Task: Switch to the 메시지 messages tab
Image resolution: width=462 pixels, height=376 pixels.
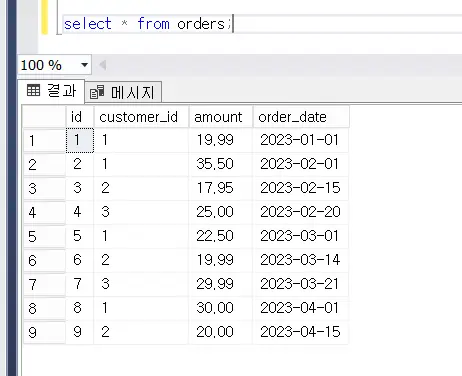Action: 124,92
